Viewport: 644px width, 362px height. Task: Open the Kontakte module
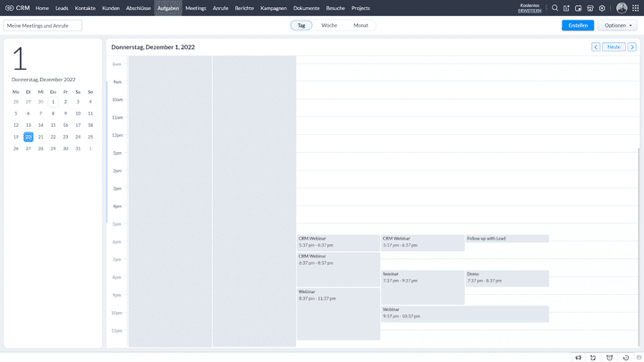85,8
